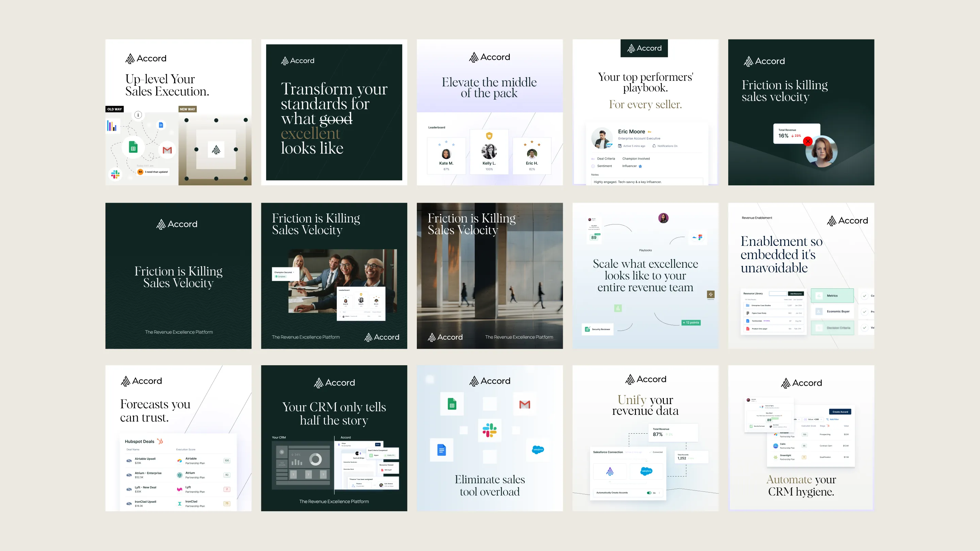
Task: Open three-dot menu beside the On toggle
Action: (x=659, y=493)
